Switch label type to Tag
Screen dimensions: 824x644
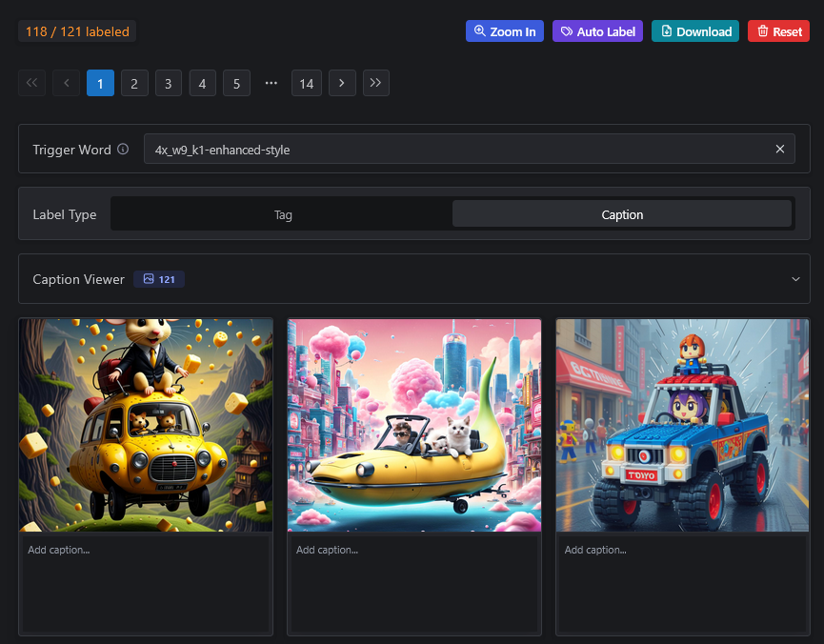pos(283,214)
